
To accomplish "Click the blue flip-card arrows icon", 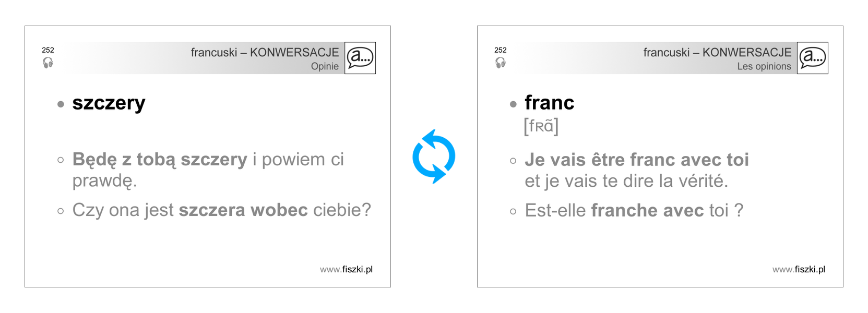I will pyautogui.click(x=433, y=156).
